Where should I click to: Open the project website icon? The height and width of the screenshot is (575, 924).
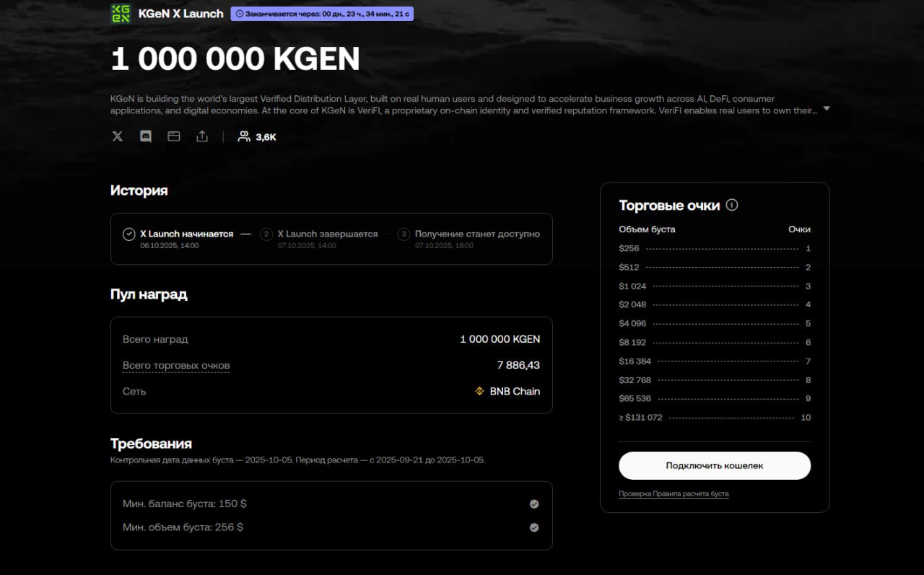click(x=174, y=136)
